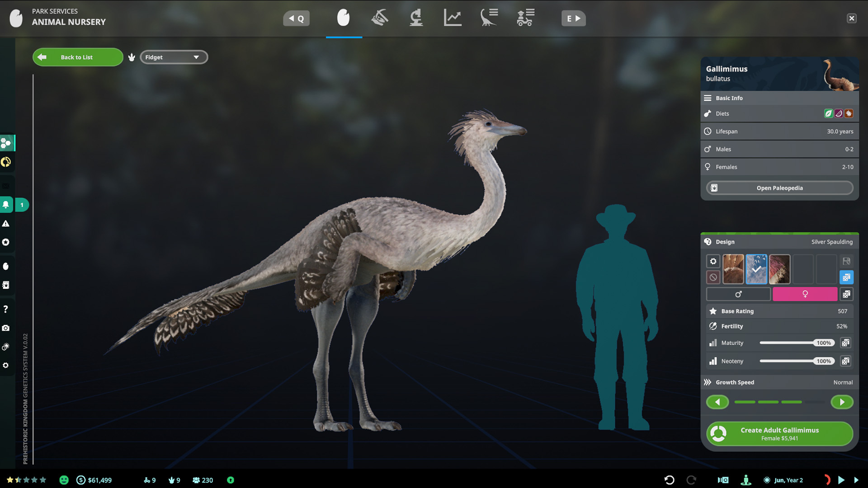Image resolution: width=868 pixels, height=488 pixels.
Task: Open the egg sidebar icon
Action: 6,266
